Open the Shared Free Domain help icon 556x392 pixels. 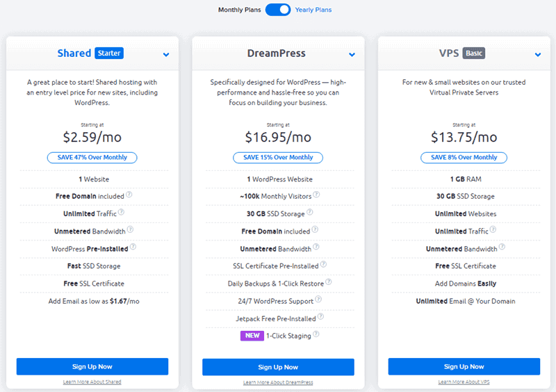pos(129,195)
